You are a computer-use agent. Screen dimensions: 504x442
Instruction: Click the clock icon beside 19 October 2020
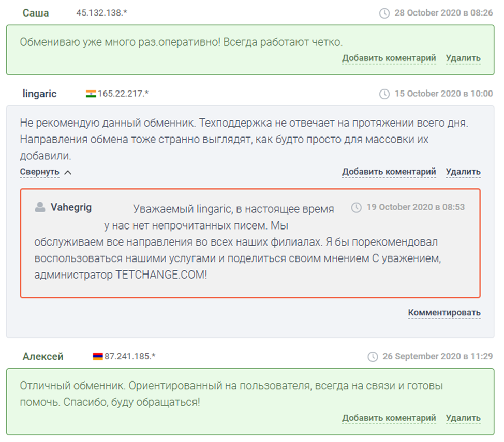[x=356, y=207]
